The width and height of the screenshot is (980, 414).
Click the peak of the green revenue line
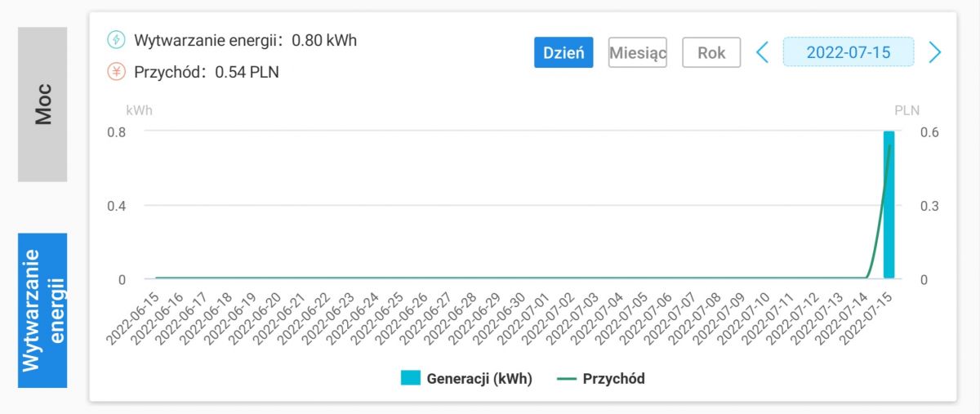pyautogui.click(x=889, y=145)
